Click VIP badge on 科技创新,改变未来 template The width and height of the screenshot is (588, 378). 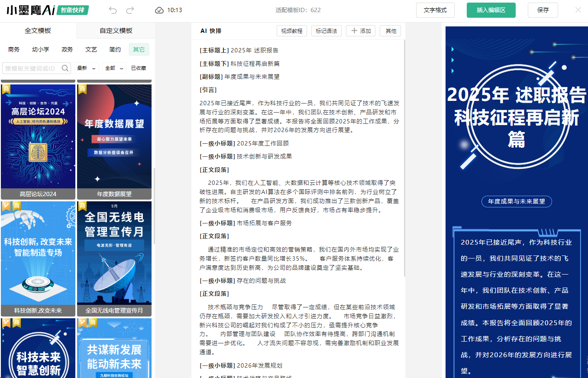pyautogui.click(x=6, y=206)
